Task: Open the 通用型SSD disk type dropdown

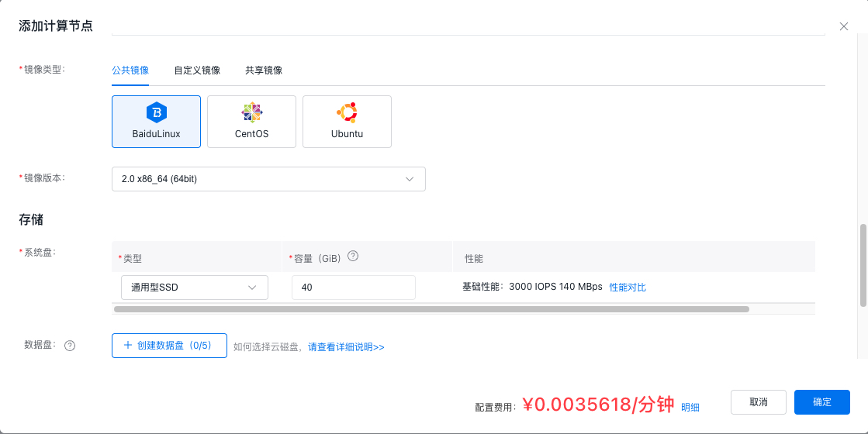Action: point(194,288)
